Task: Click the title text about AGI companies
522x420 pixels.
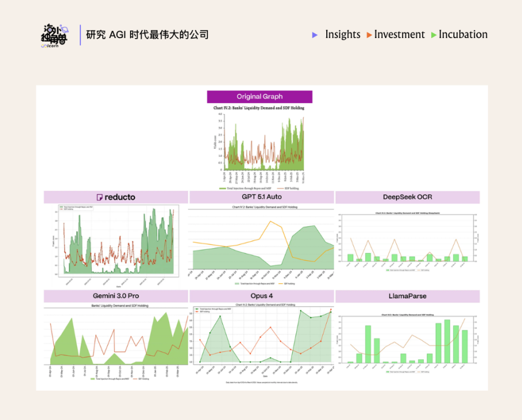Action: tap(147, 35)
